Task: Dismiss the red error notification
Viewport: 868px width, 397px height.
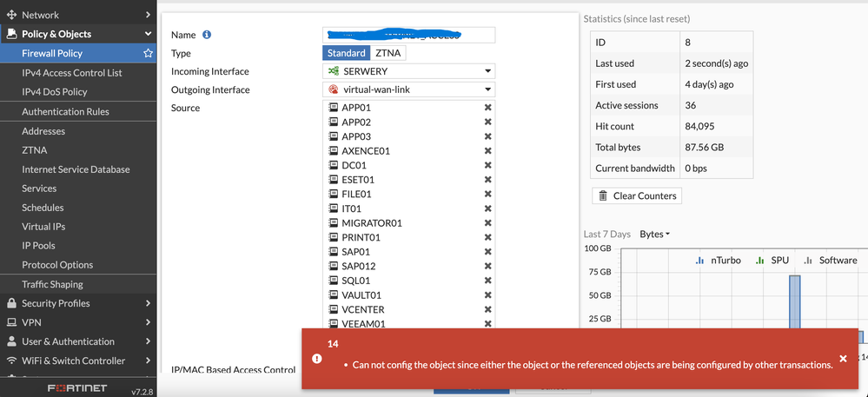Action: pyautogui.click(x=843, y=359)
